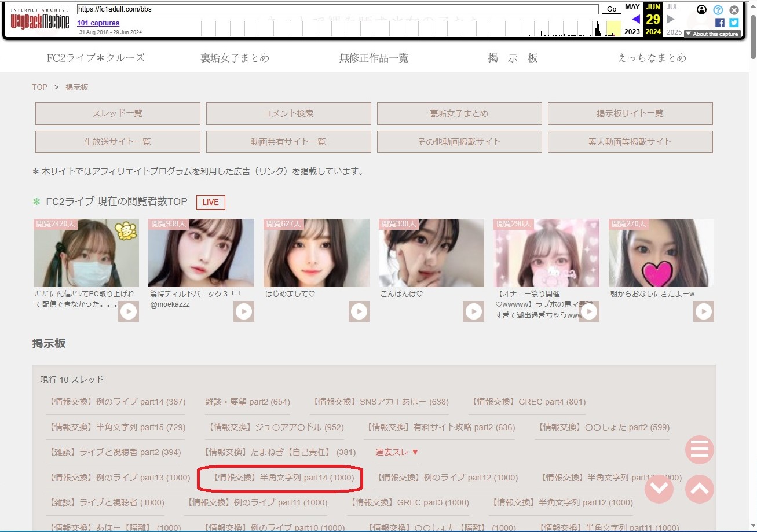This screenshot has height=532, width=757.
Task: Click the Wayback Machine user account icon
Action: [x=702, y=10]
